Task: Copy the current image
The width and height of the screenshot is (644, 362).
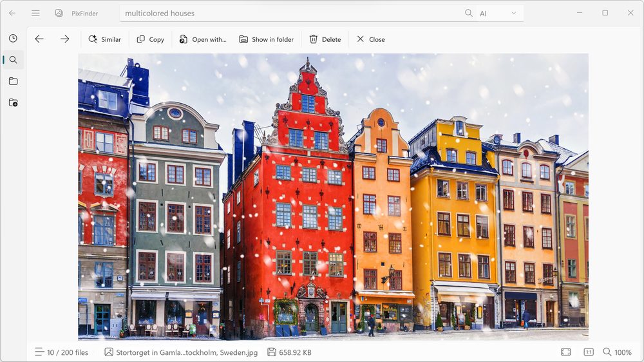Action: 150,39
